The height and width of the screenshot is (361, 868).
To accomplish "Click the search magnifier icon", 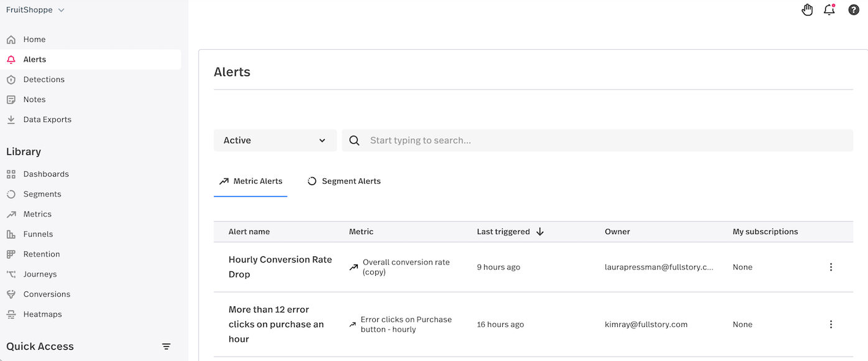I will [x=355, y=141].
